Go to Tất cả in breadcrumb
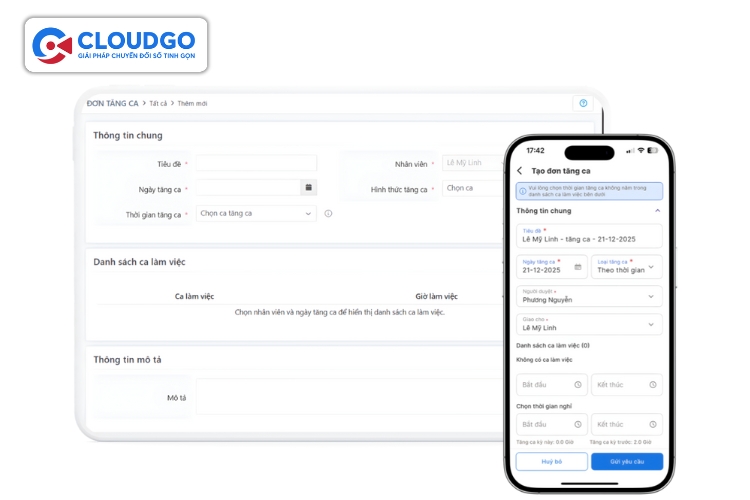Screen dimensions: 750x500 (157, 103)
